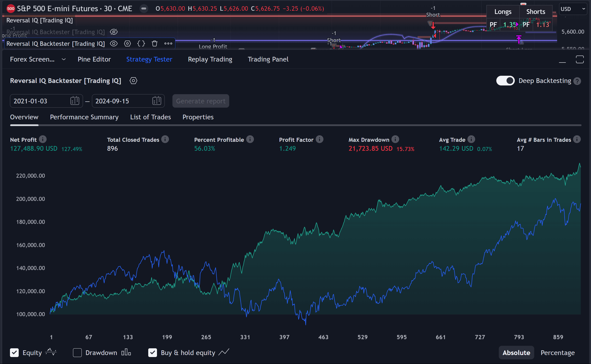Uncheck Buy & hold equity checkbox
Viewport: 591px width, 364px height.
coord(152,353)
